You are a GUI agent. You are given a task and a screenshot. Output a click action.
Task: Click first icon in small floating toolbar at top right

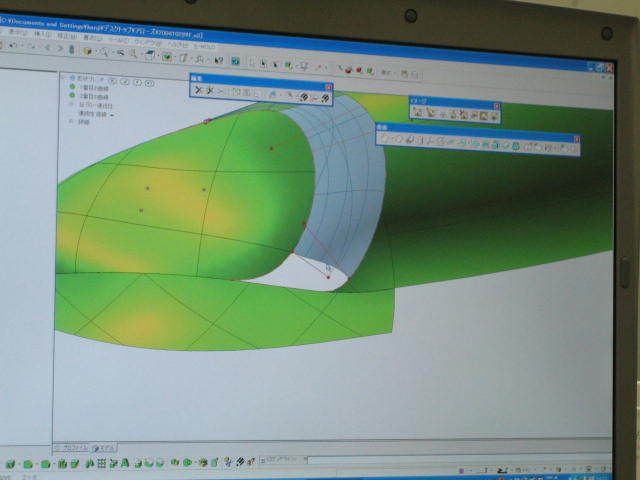pos(418,111)
